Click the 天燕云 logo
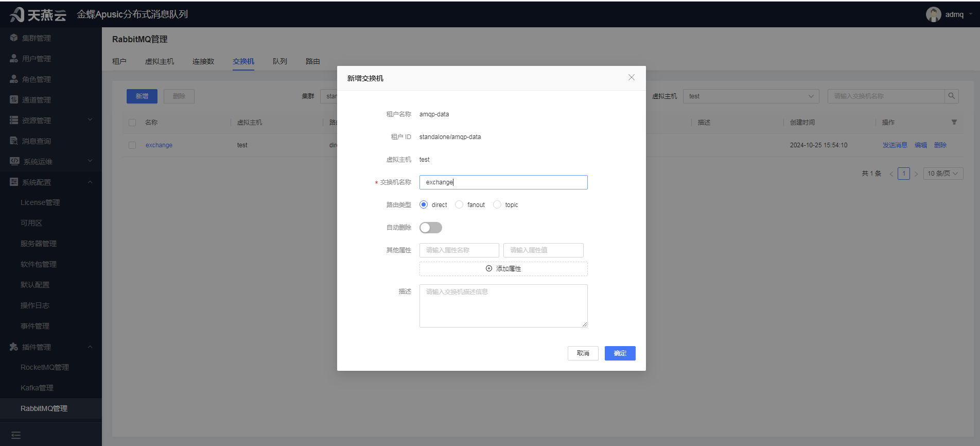The image size is (980, 446). tap(38, 14)
